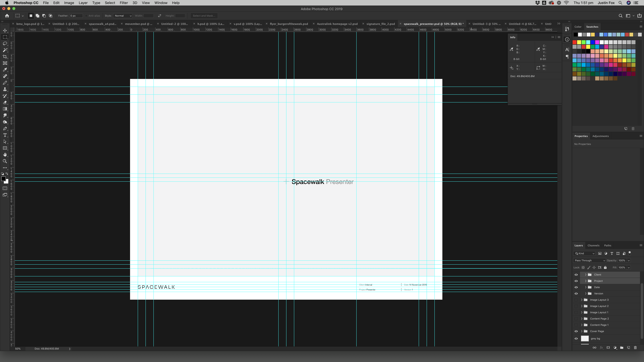Expand the Image Layout 3 group
644x362 pixels.
(582, 300)
